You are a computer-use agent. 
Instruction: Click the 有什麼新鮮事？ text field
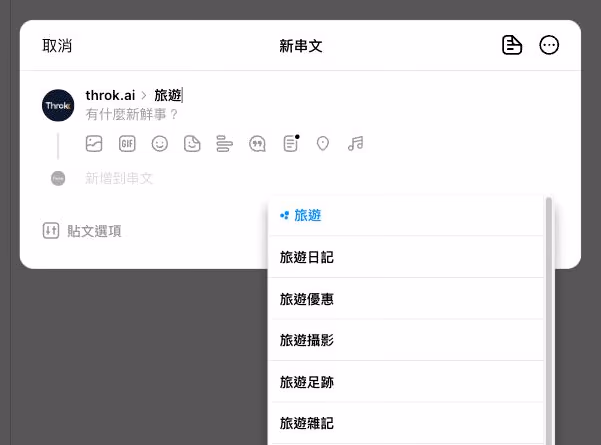click(x=132, y=114)
